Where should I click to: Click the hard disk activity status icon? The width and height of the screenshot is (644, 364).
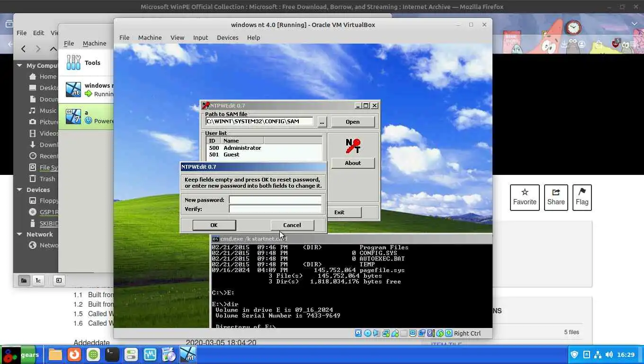tap(358, 333)
